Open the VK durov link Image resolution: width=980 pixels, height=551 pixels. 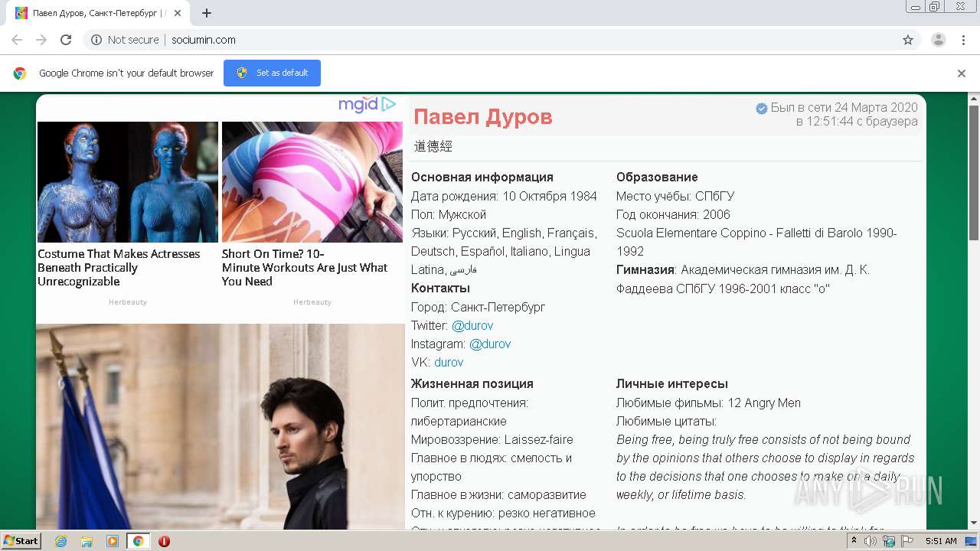point(449,362)
